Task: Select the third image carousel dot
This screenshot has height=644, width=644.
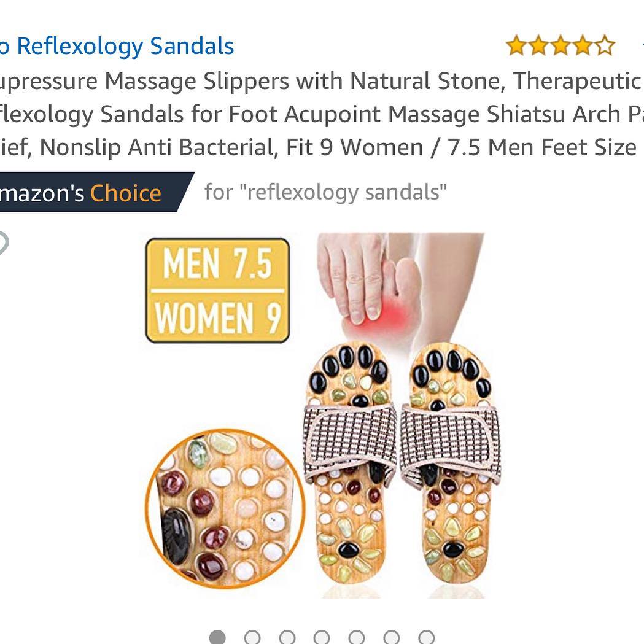Action: point(287,637)
